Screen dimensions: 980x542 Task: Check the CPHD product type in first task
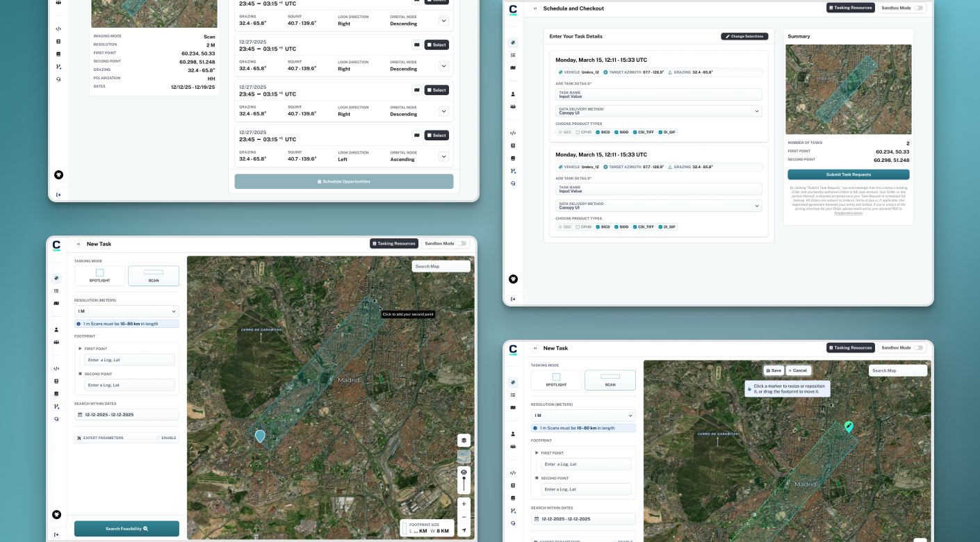pos(578,131)
